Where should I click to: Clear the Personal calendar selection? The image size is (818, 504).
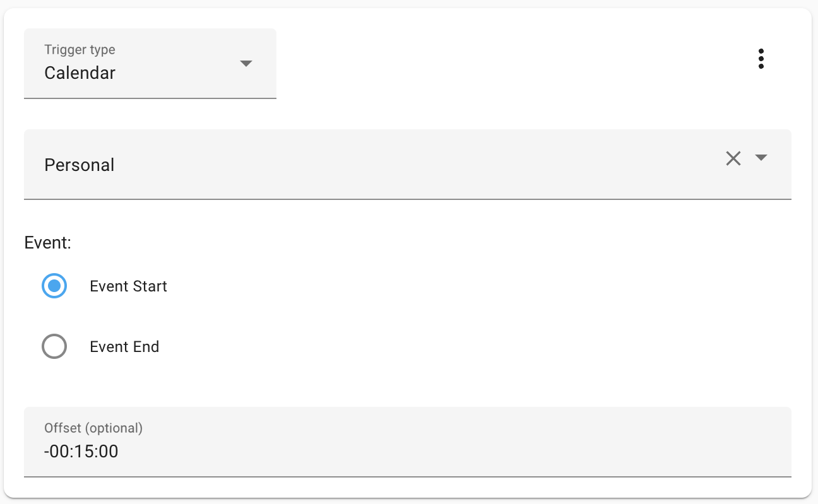tap(733, 158)
